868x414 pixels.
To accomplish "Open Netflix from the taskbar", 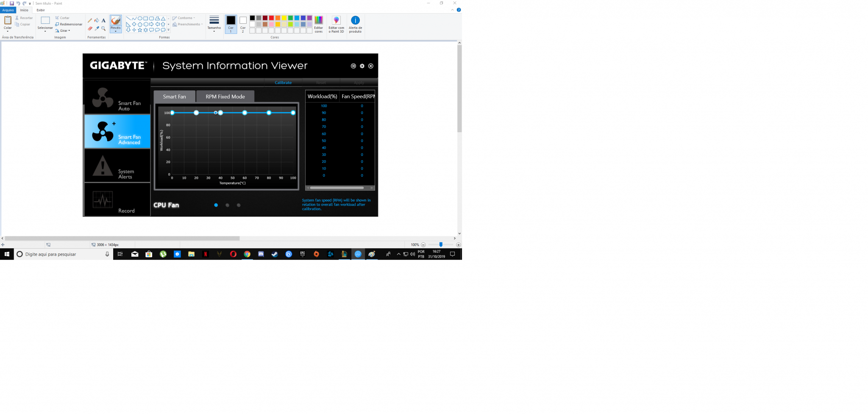I will tap(206, 254).
